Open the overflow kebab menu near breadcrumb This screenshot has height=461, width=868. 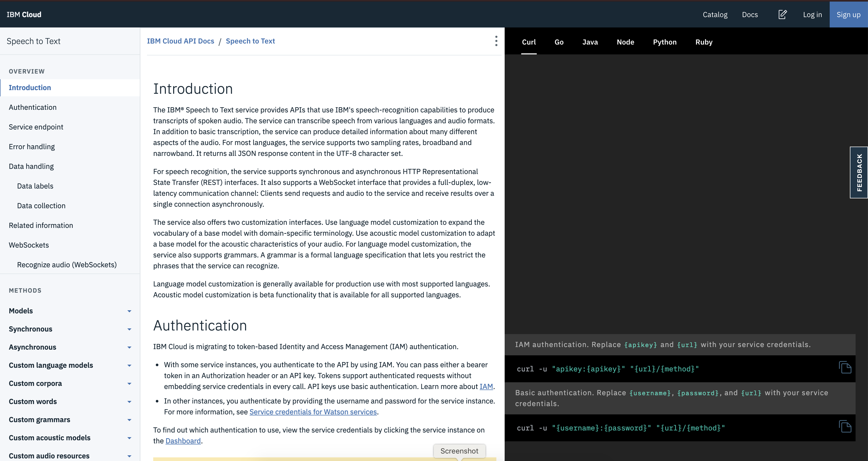pyautogui.click(x=496, y=41)
